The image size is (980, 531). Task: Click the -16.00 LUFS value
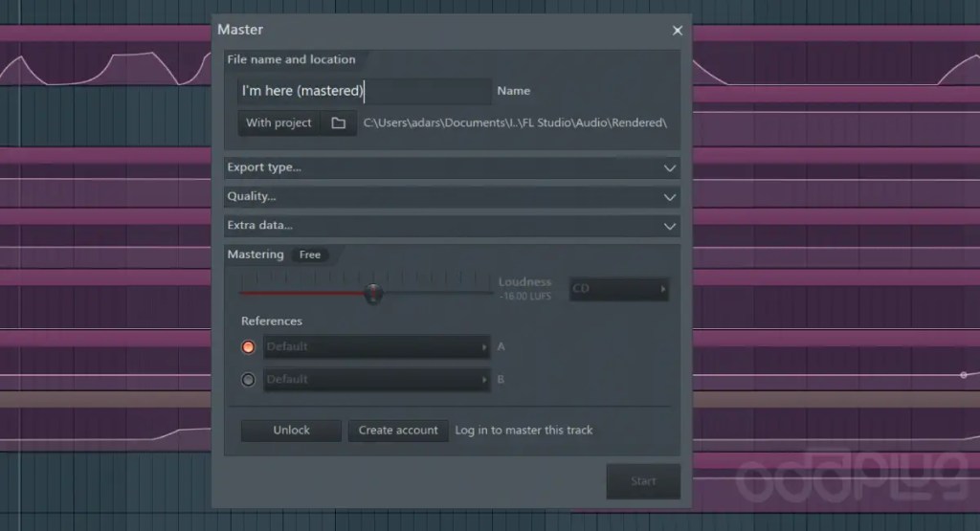[x=525, y=296]
